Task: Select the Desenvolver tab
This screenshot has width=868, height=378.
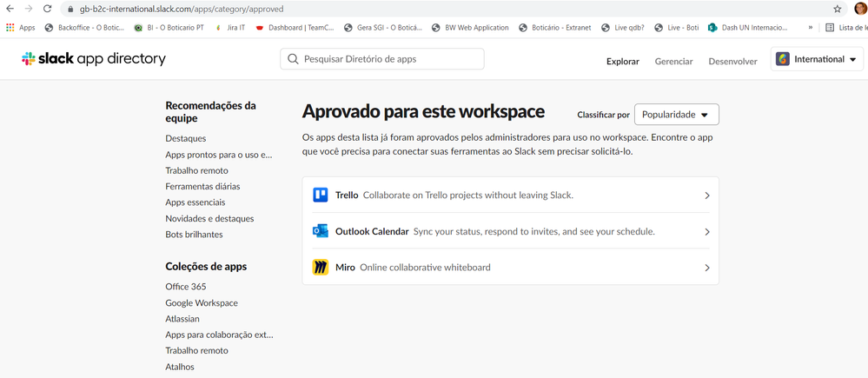Action: point(733,62)
